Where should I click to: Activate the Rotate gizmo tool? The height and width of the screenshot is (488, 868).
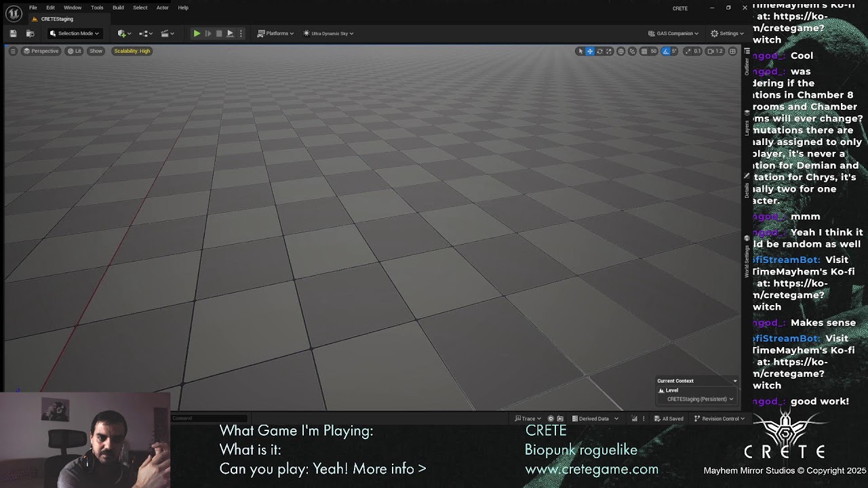click(x=599, y=51)
